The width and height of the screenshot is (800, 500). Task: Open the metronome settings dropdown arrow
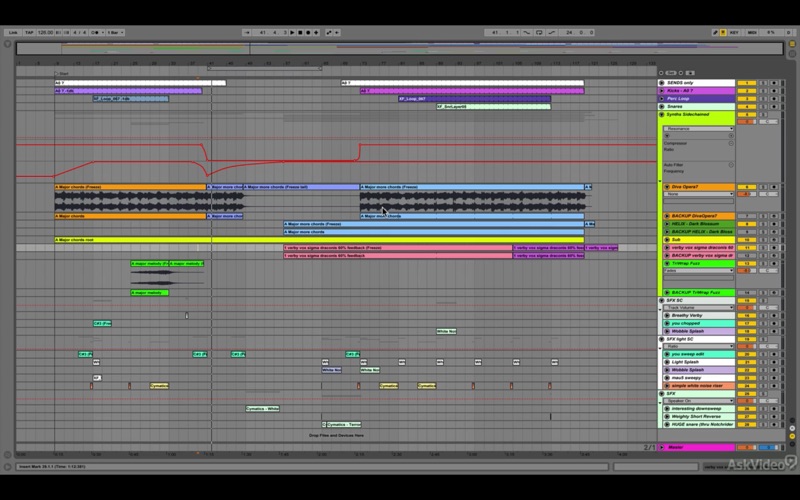[x=103, y=33]
